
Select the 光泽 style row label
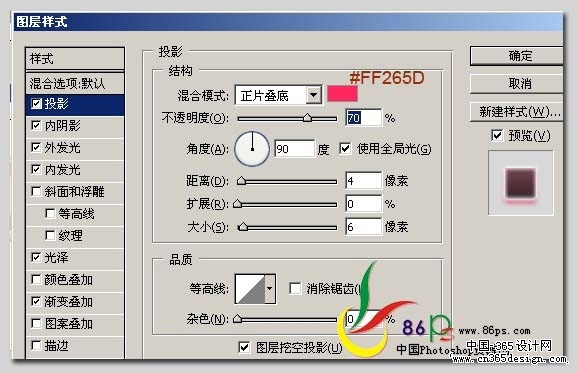(x=56, y=257)
